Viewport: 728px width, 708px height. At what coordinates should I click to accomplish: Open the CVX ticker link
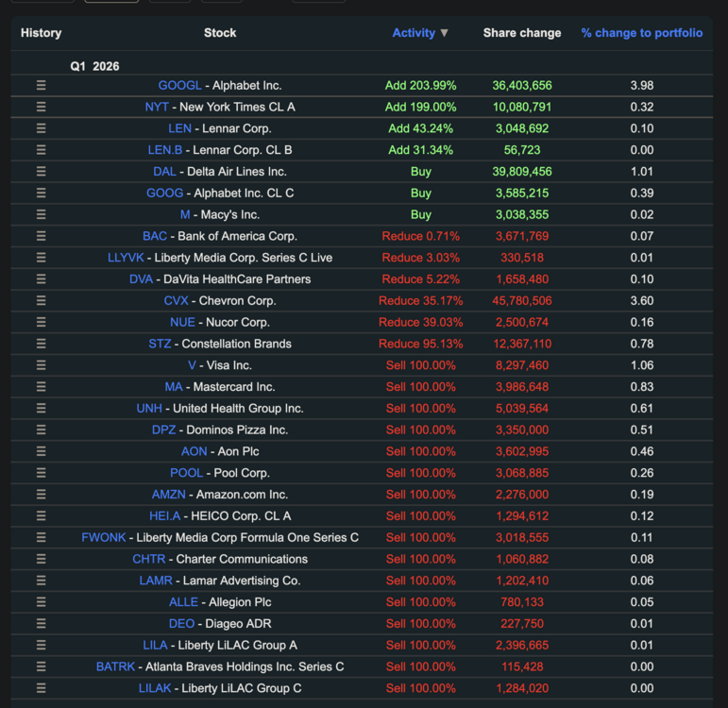176,300
